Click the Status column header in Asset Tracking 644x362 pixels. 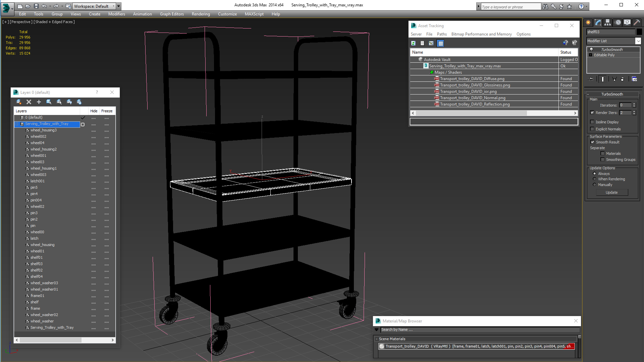click(568, 52)
